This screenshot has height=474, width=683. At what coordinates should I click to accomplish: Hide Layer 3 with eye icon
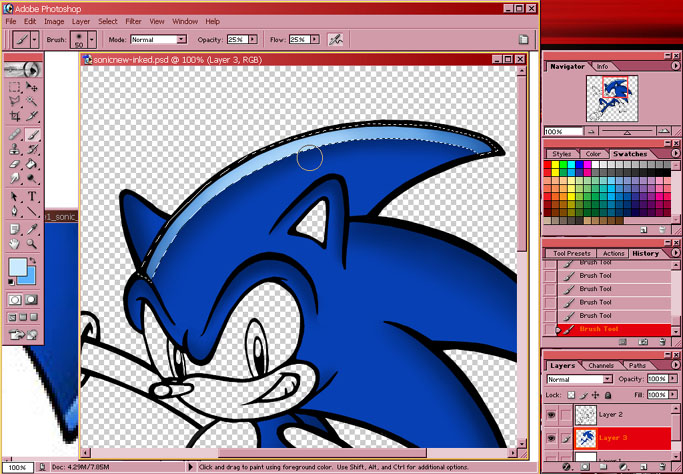551,438
